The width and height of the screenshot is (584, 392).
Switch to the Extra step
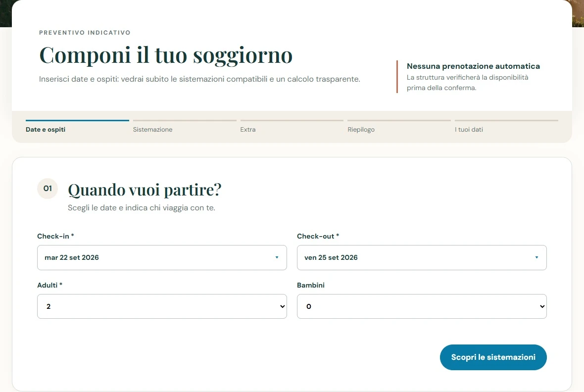292,127
